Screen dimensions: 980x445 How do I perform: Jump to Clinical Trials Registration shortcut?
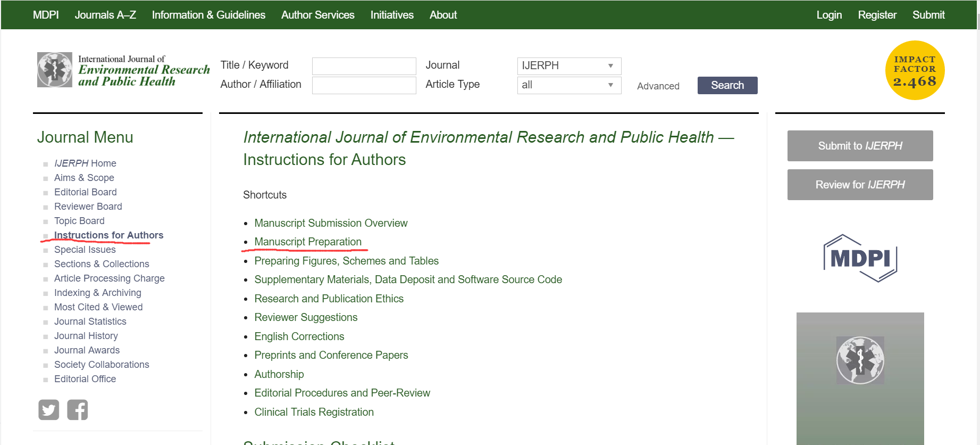[x=314, y=412]
